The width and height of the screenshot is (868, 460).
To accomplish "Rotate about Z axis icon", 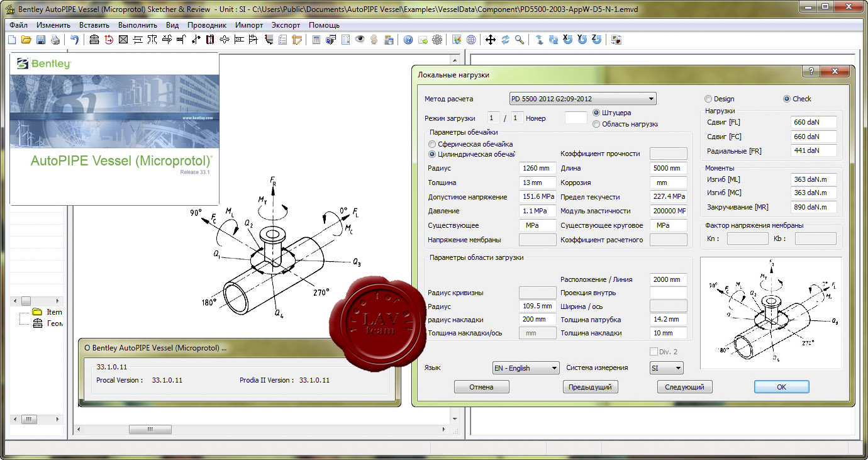I will click(596, 39).
